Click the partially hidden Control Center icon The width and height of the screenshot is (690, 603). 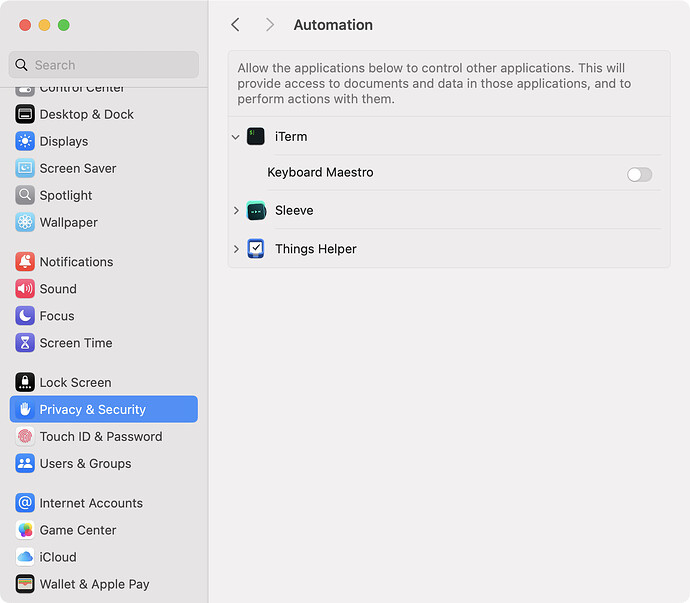[25, 91]
